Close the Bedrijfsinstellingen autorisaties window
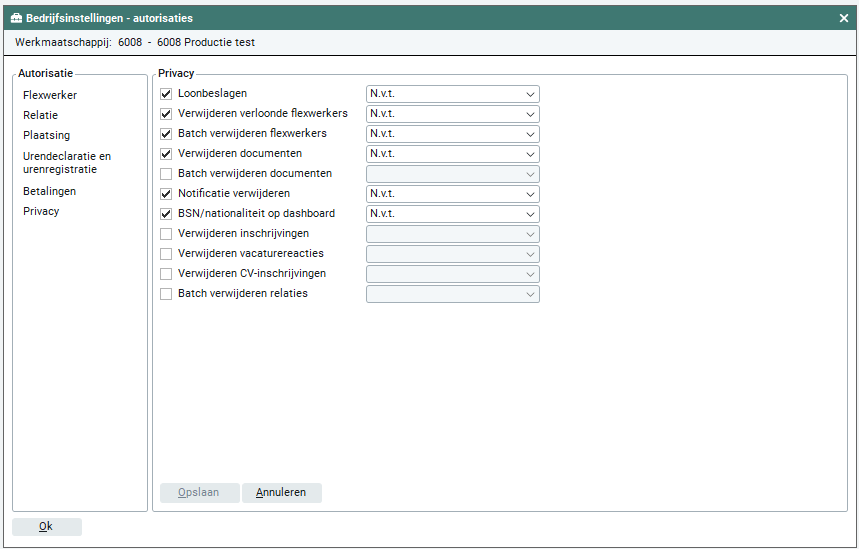 pos(843,18)
